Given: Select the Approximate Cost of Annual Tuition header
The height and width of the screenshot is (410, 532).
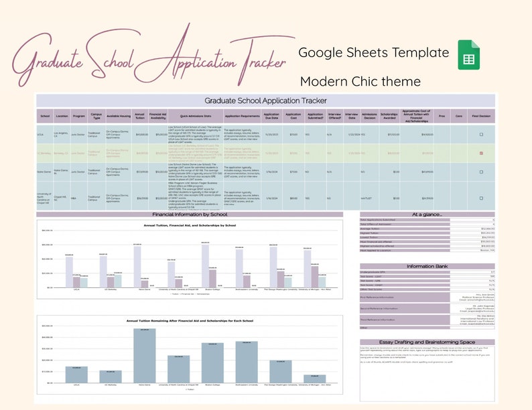Looking at the screenshot, I should pos(416,116).
